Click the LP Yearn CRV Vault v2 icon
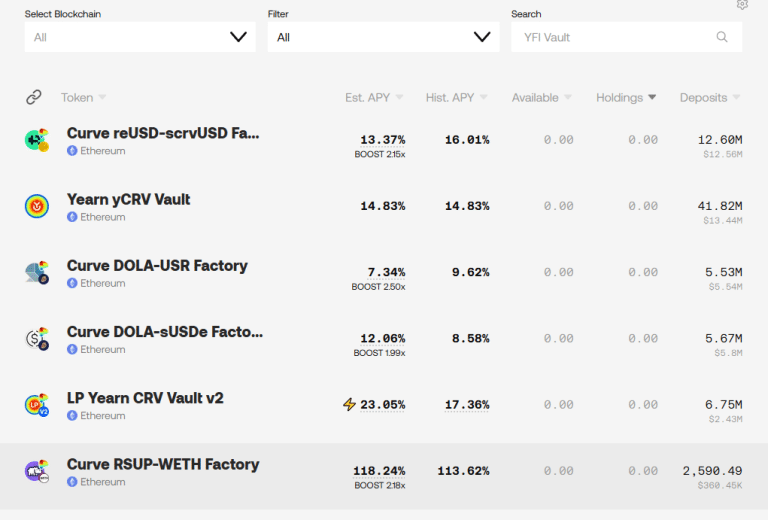768x520 pixels. [37, 405]
